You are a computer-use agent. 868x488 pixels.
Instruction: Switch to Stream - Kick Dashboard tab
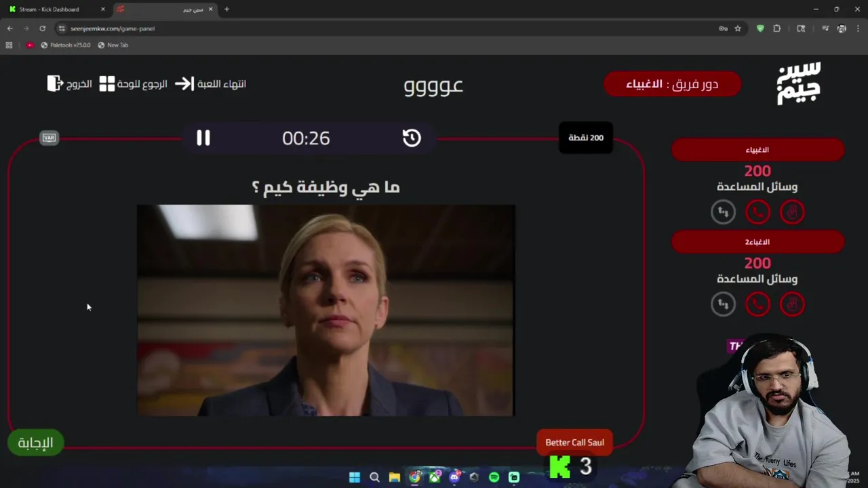(x=54, y=9)
